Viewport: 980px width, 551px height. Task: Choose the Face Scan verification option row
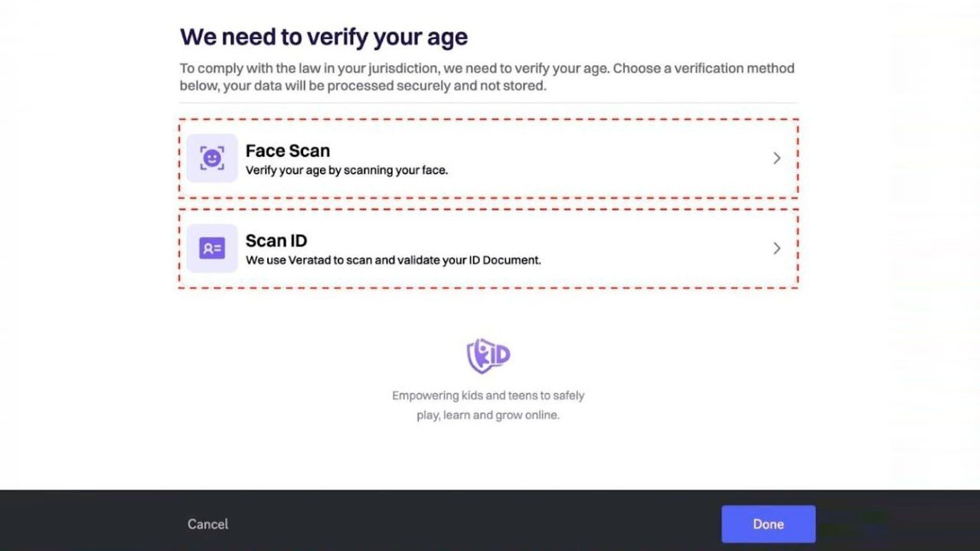pyautogui.click(x=488, y=158)
